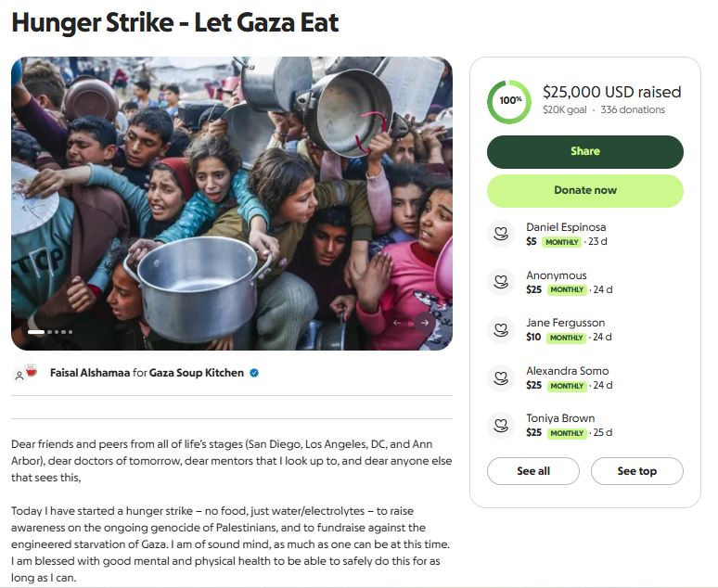718x588 pixels.
Task: Click the MONTHLY badge on Daniel Espinosa's donation
Action: point(561,242)
